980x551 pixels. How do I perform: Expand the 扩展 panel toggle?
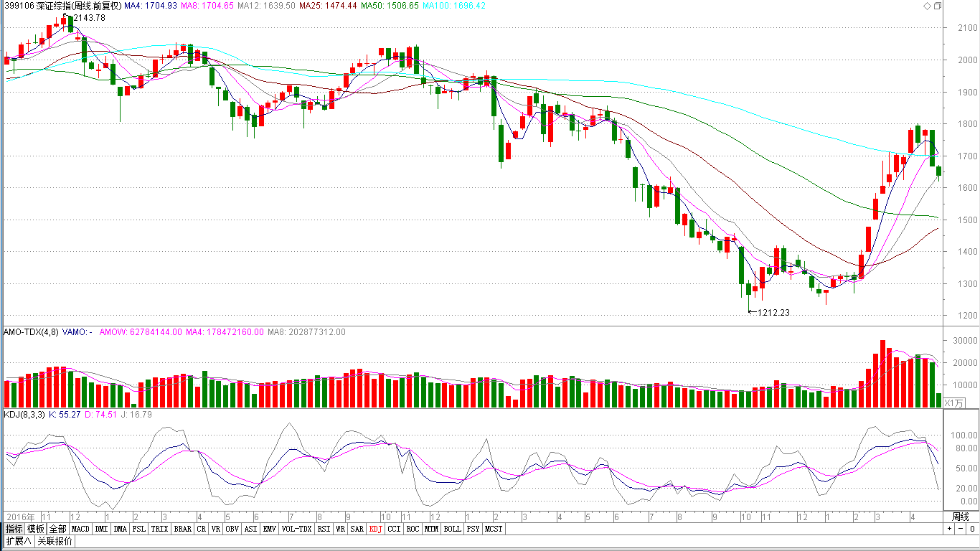(19, 541)
